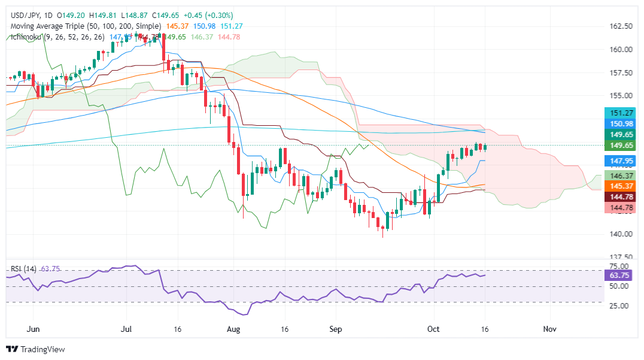The image size is (644, 360).
Task: Click the Aug date on time axis
Action: pos(233,329)
